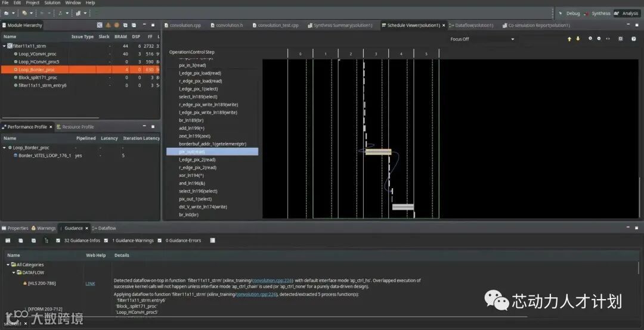Click the legend icon after Guidance-Errors

point(212,241)
